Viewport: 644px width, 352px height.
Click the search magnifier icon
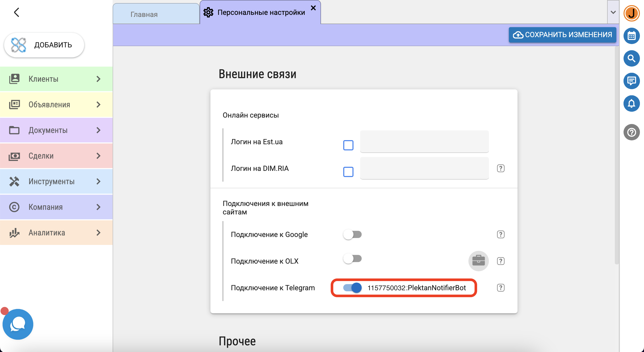click(631, 58)
